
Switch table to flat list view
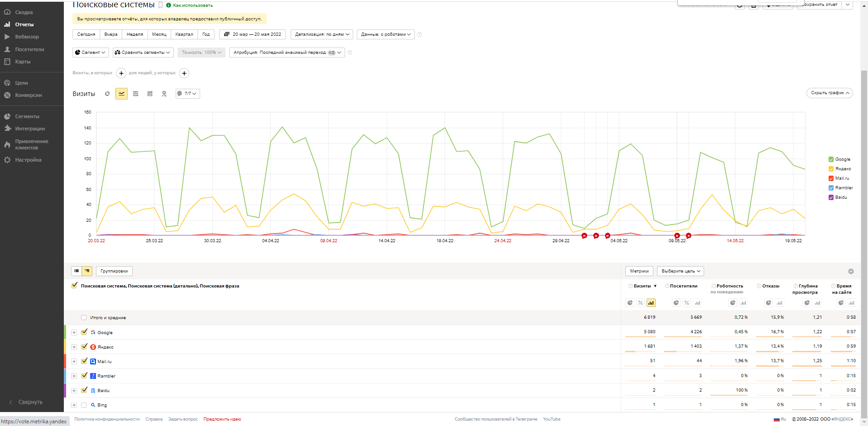click(x=77, y=271)
